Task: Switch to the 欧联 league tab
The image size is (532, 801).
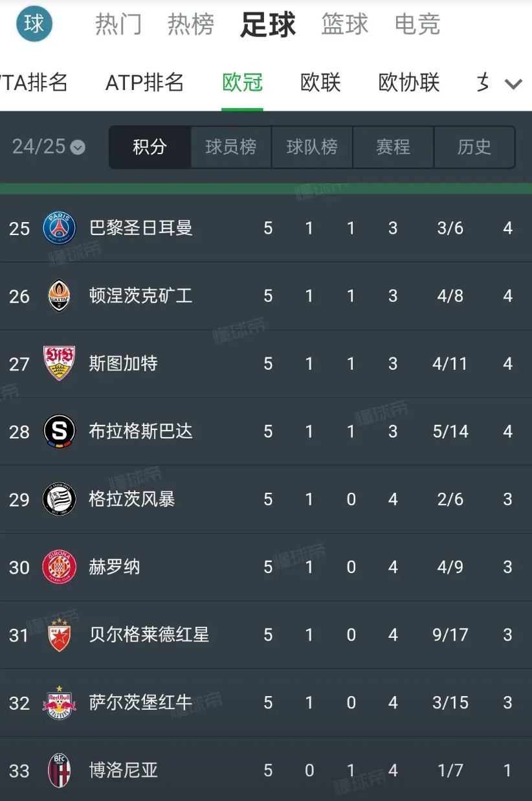Action: [320, 83]
